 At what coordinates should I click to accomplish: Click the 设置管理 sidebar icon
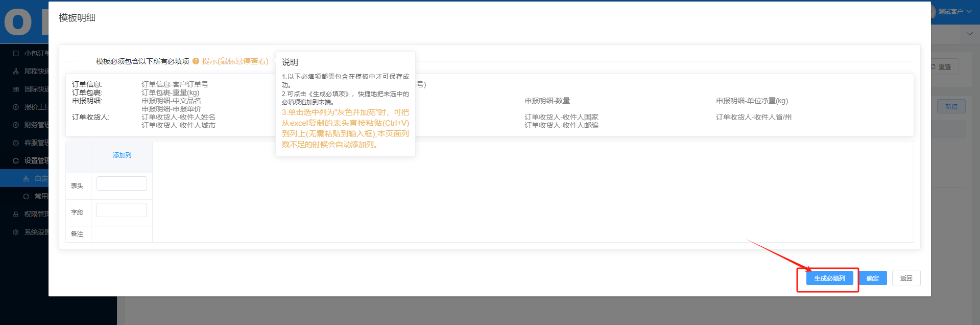point(16,160)
